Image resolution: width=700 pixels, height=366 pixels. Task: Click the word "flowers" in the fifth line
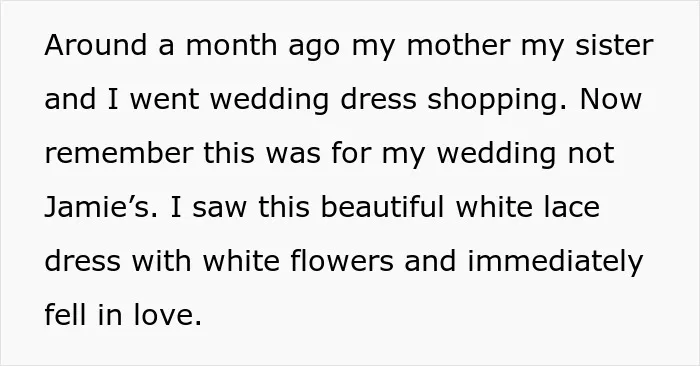[x=342, y=261]
